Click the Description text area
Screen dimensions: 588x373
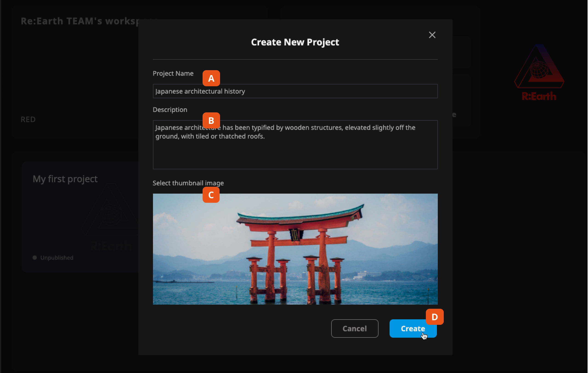click(295, 145)
